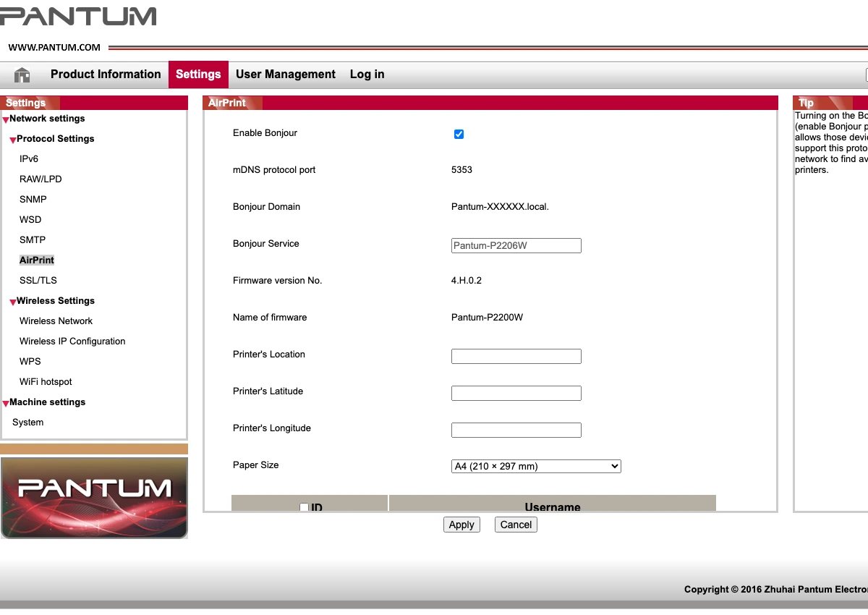Click the Machine settings label
The image size is (868, 615).
tap(48, 402)
